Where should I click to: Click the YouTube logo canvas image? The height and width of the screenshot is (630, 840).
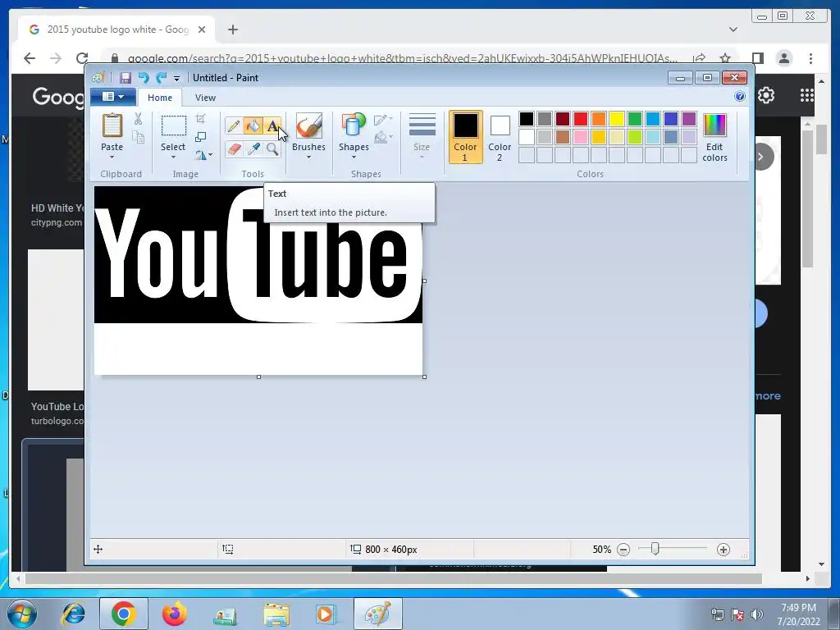click(258, 281)
